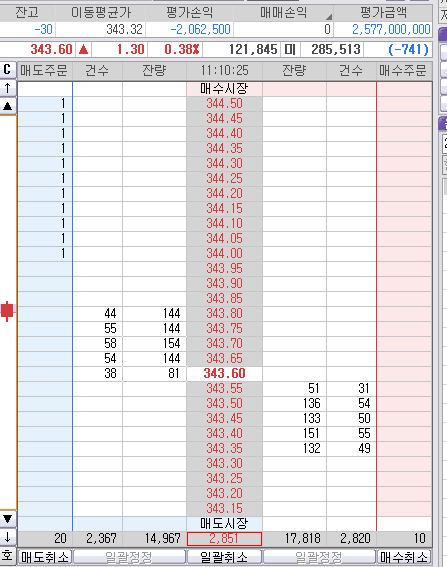The width and height of the screenshot is (447, 567).
Task: Click total ask quantity 14,967
Action: tap(162, 539)
